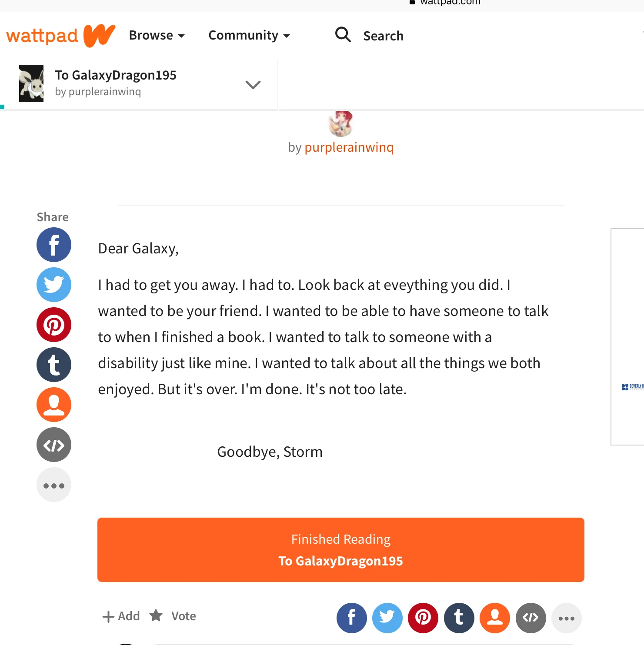Click bottom row embed code icon
The height and width of the screenshot is (645, 644).
click(x=531, y=618)
